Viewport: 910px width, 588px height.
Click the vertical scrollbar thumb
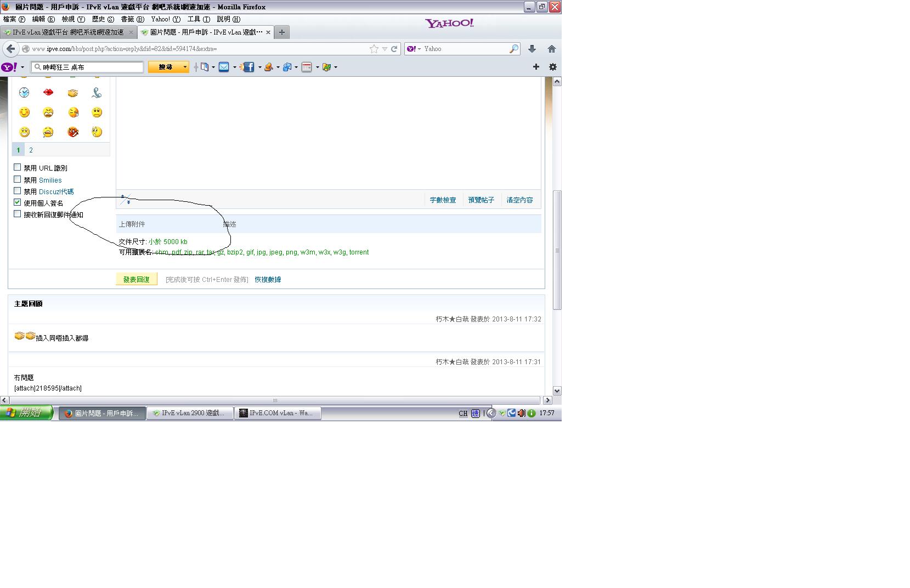click(557, 250)
